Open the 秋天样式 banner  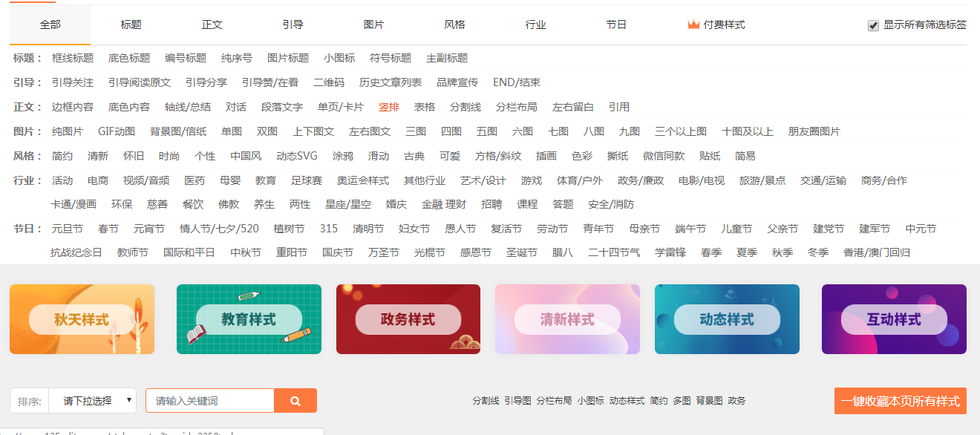82,318
